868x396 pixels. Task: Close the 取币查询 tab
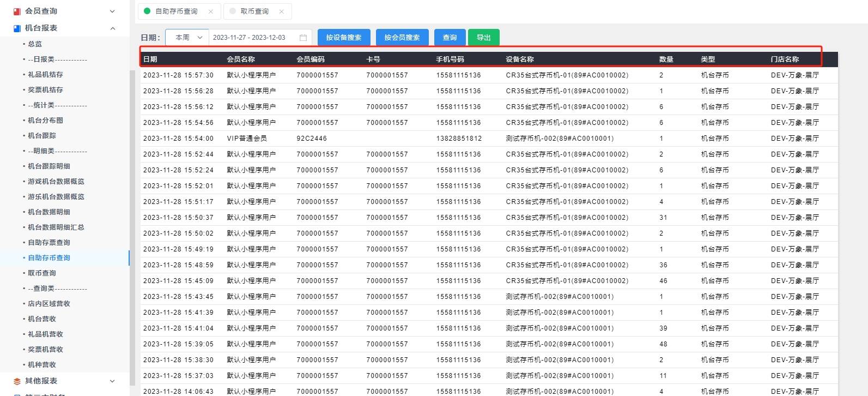[281, 11]
